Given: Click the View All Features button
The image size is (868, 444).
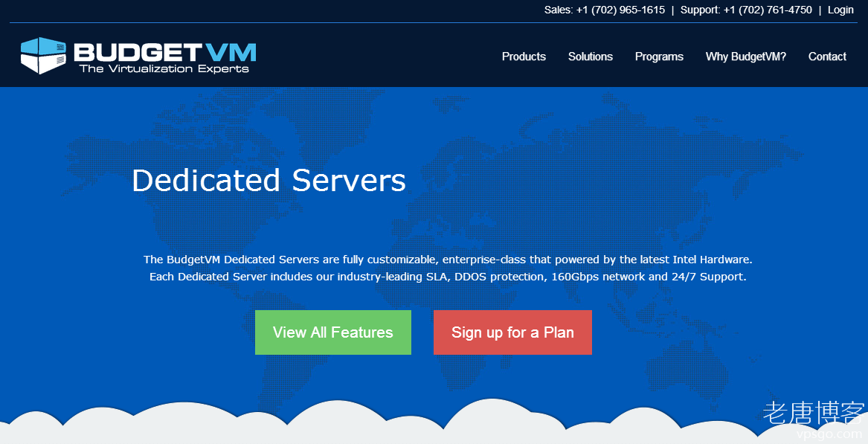Looking at the screenshot, I should click(x=333, y=332).
